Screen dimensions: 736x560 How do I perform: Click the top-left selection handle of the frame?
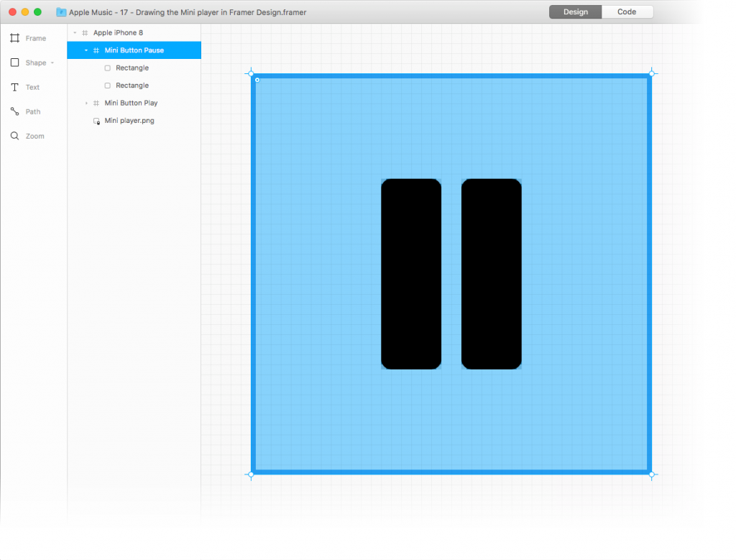coord(251,74)
